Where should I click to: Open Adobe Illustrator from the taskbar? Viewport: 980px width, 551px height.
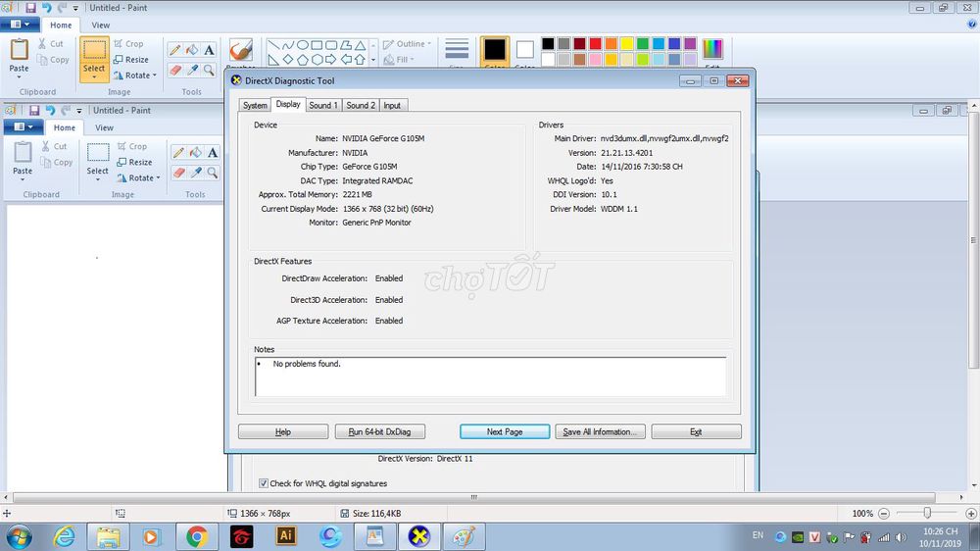(285, 536)
